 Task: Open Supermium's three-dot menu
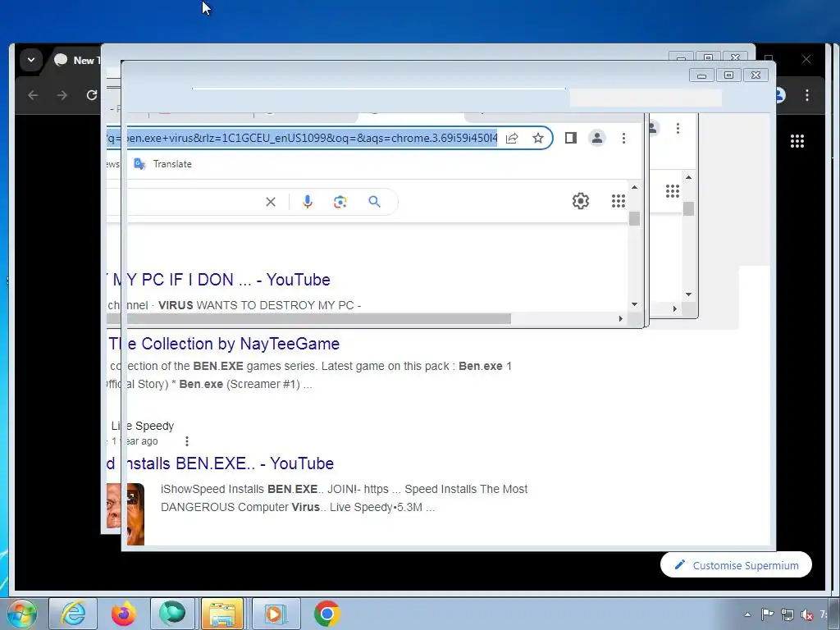click(x=807, y=95)
